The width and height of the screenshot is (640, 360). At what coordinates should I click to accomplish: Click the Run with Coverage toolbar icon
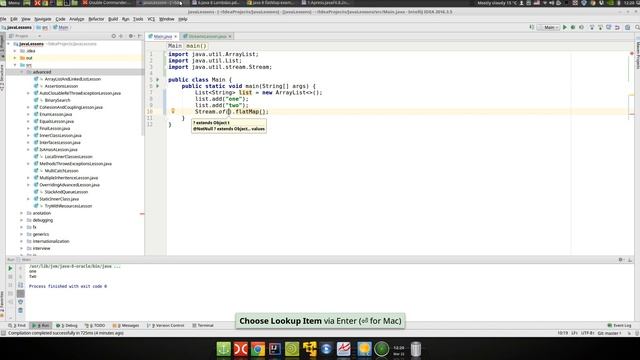coord(581,27)
